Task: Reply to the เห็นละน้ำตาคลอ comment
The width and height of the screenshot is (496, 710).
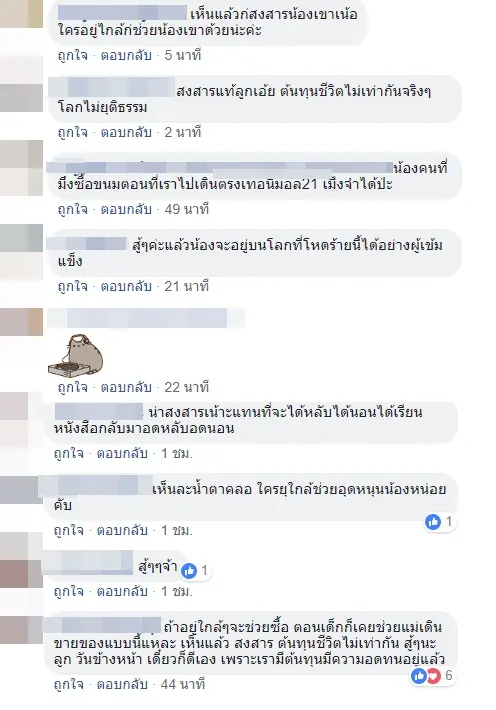Action: (122, 530)
